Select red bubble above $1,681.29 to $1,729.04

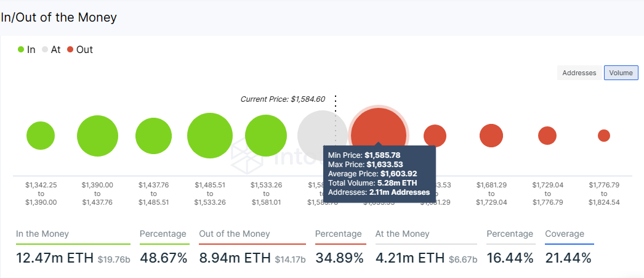[491, 136]
